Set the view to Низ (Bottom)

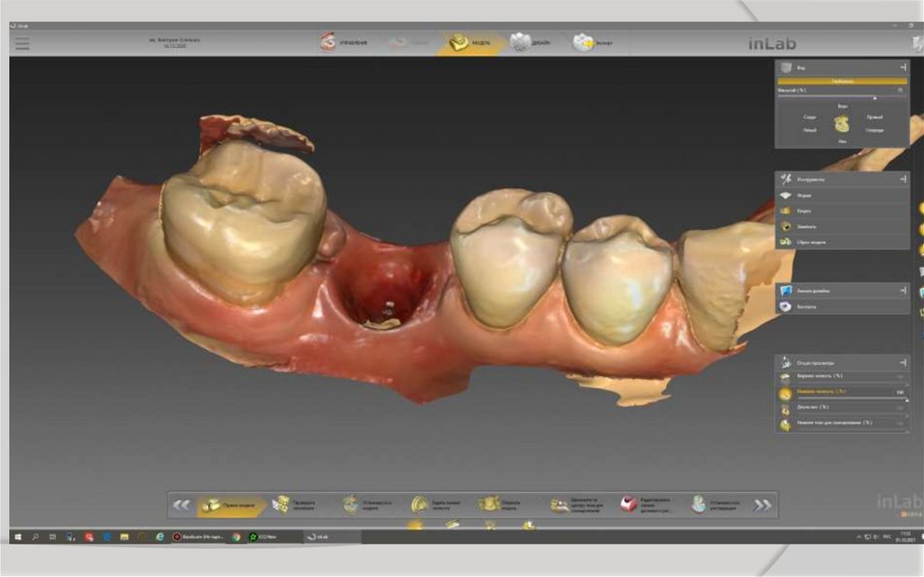point(843,141)
